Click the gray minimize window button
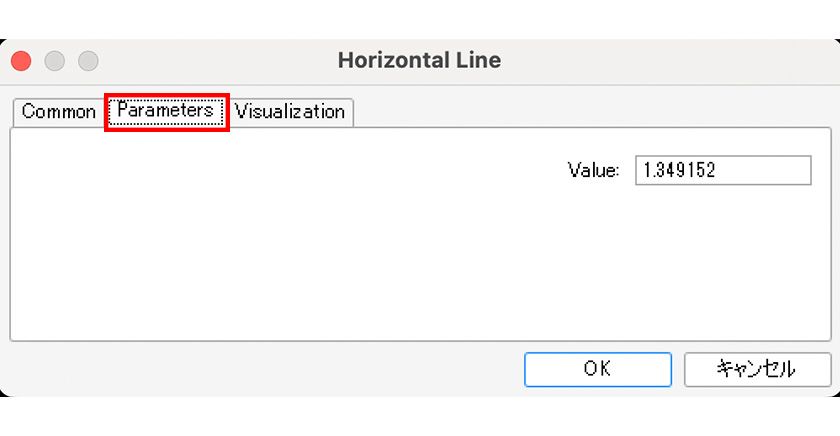 (x=55, y=61)
